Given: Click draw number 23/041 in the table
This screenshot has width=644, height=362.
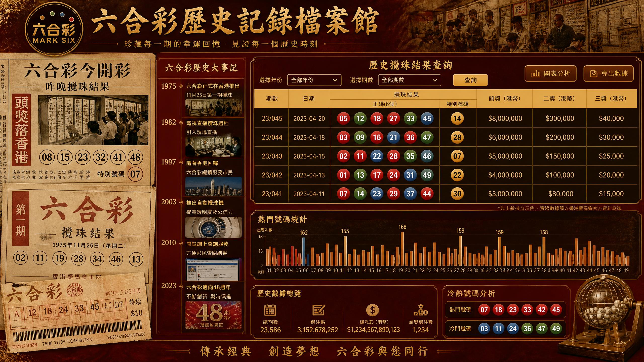Looking at the screenshot, I should [x=272, y=194].
